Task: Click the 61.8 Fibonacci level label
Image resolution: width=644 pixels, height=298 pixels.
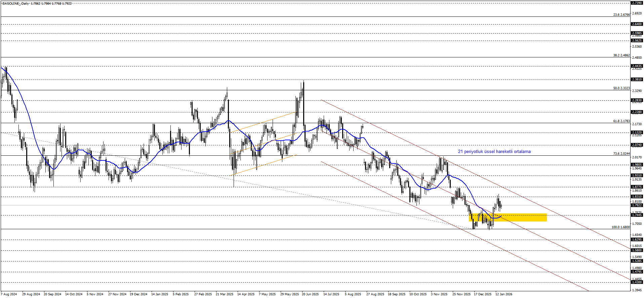Action: 621,121
